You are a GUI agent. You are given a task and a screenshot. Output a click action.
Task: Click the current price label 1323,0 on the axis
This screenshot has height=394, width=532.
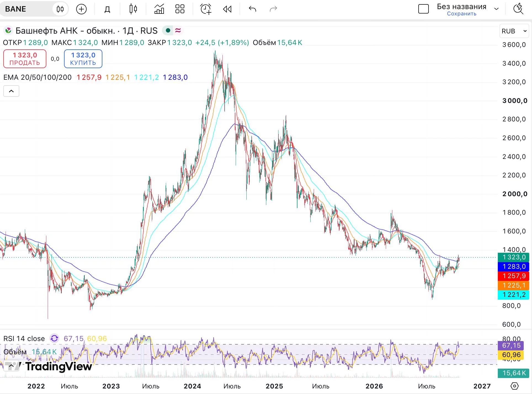514,257
